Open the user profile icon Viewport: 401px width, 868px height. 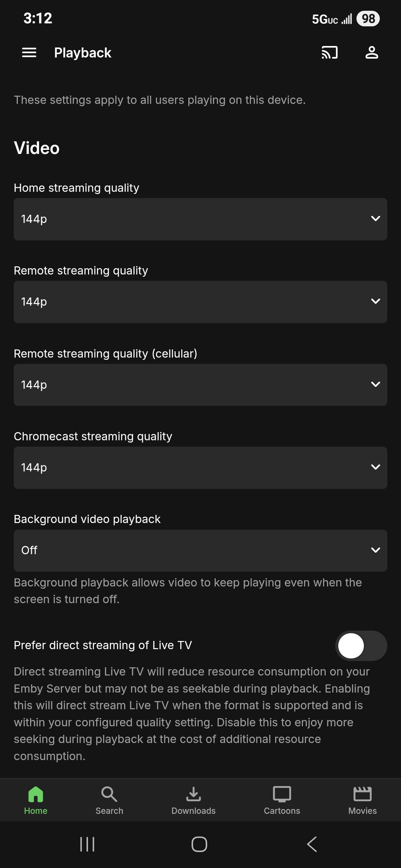coord(371,53)
